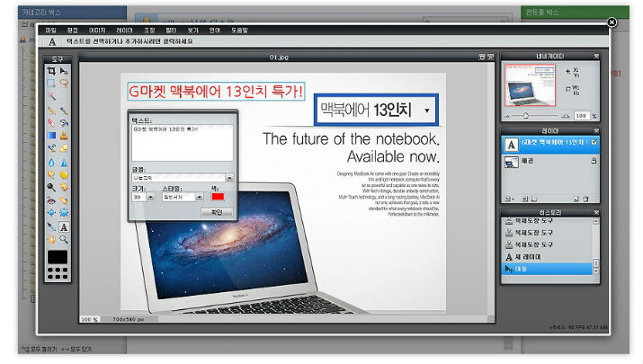Select the Gradient tool

tap(51, 136)
